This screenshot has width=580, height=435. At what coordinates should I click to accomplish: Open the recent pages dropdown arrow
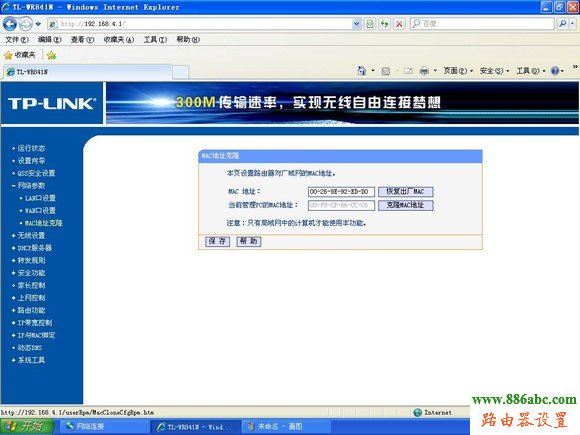point(38,24)
